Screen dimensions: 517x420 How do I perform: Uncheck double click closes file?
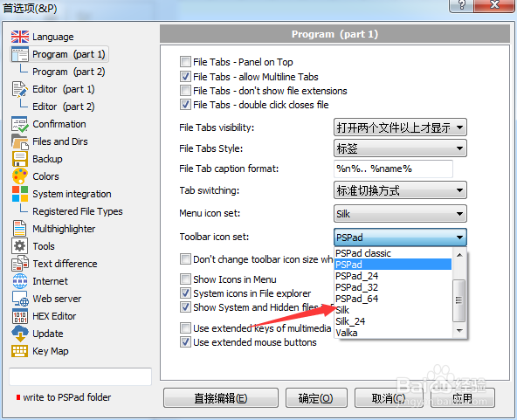[185, 105]
